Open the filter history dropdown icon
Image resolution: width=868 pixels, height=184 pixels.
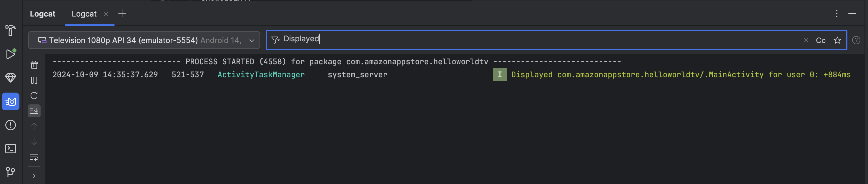[275, 40]
